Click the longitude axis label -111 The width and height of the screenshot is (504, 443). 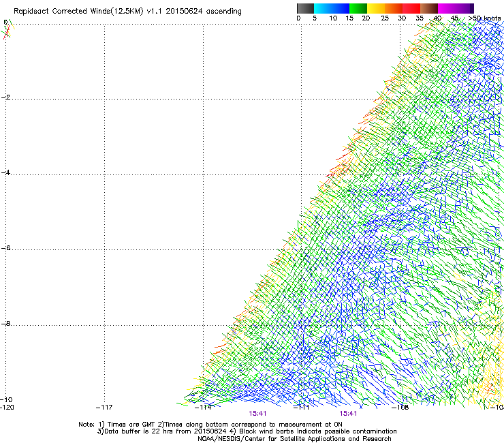[x=301, y=408]
